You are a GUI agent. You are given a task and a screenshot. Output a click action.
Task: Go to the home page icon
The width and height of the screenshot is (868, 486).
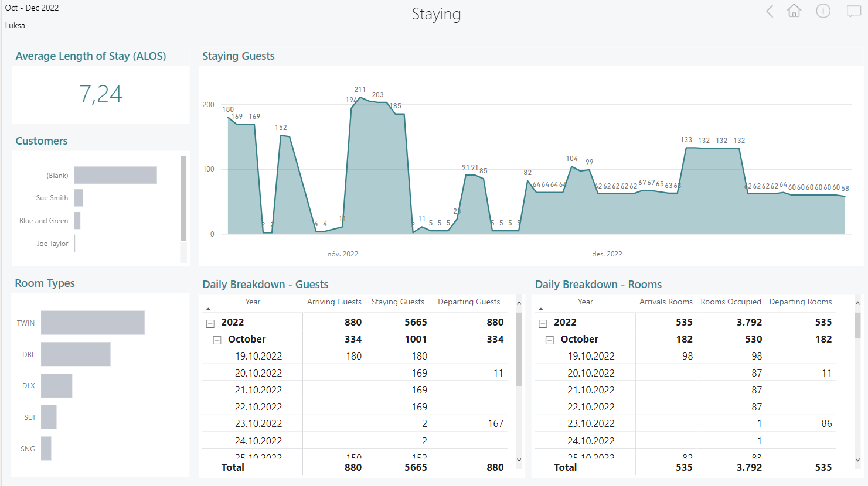794,11
